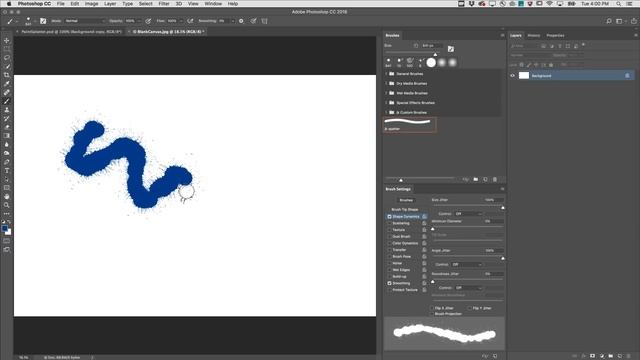This screenshot has width=640, height=360.
Task: Toggle the Shape Dynamics checkbox
Action: coord(389,217)
